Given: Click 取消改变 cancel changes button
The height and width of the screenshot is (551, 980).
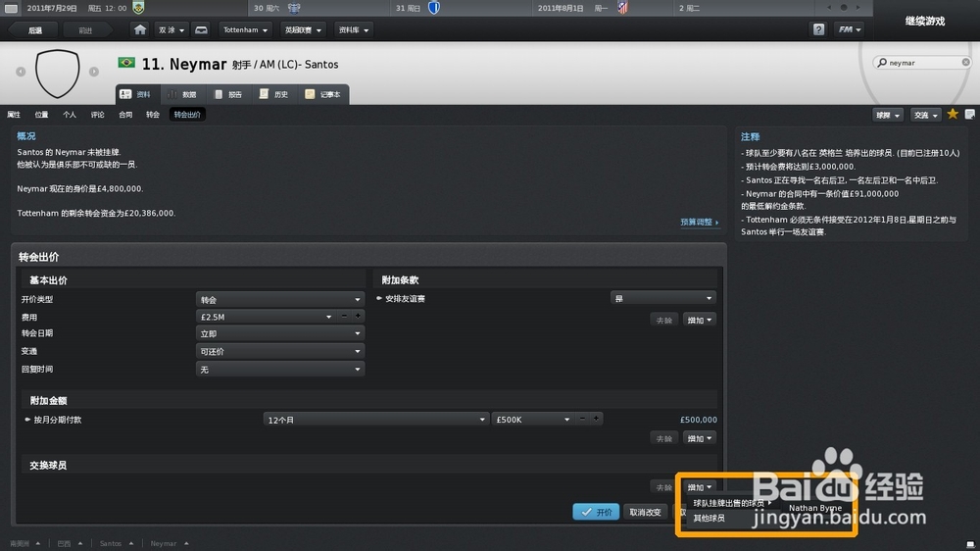Looking at the screenshot, I should 645,512.
